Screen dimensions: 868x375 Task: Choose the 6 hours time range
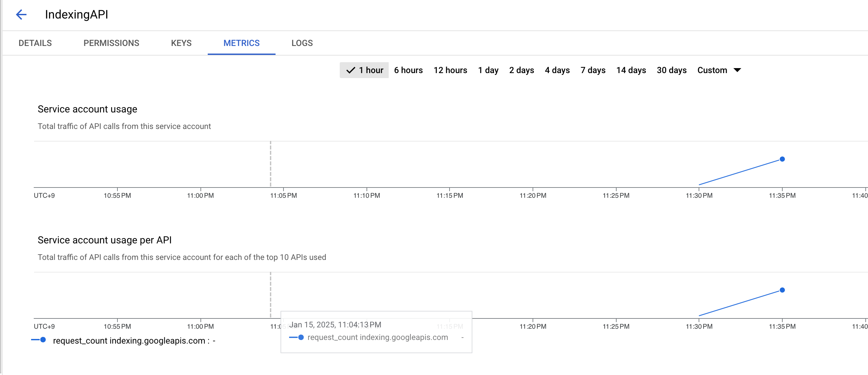(x=408, y=70)
